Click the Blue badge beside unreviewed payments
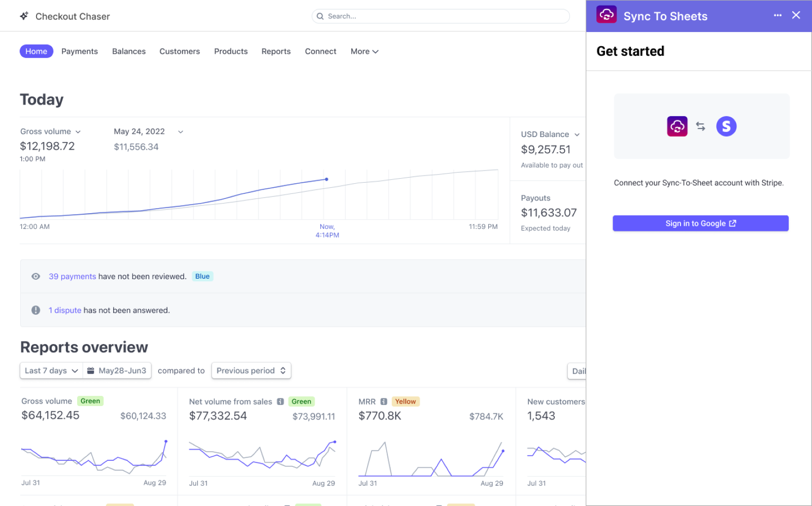812x506 pixels. tap(202, 277)
